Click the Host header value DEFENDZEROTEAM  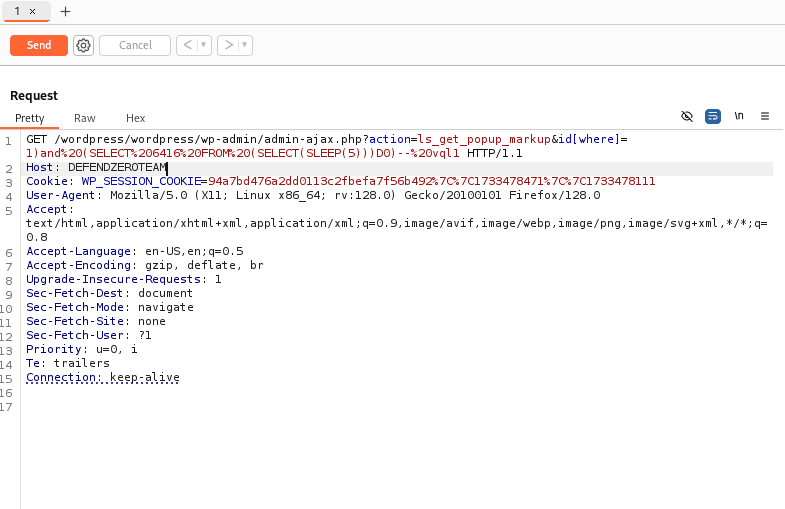(117, 167)
